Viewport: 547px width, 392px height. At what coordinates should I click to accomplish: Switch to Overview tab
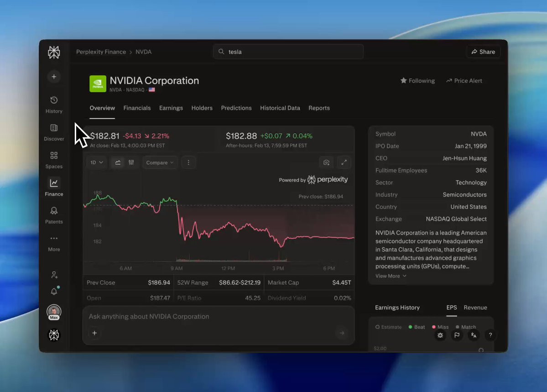(x=102, y=108)
